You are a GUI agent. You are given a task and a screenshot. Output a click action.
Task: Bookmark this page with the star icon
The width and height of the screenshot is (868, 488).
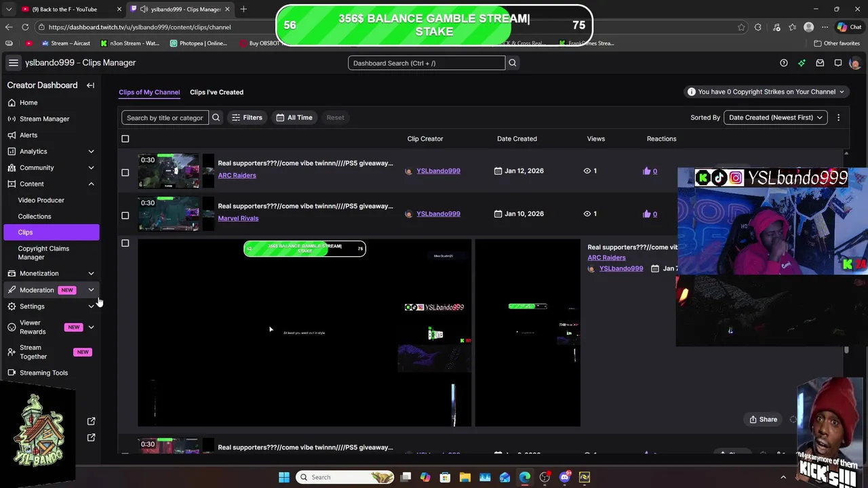(741, 27)
